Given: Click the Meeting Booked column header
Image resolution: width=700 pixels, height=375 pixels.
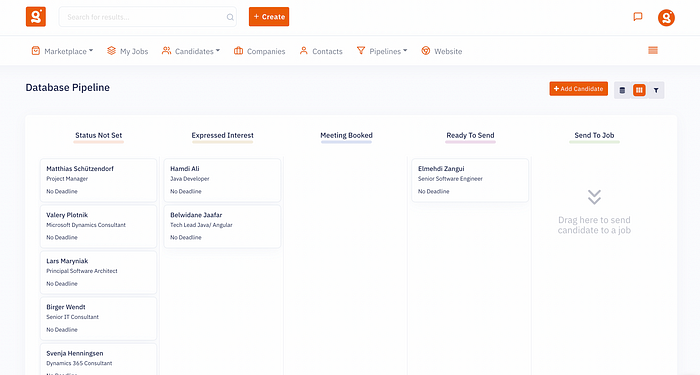Looking at the screenshot, I should [346, 135].
